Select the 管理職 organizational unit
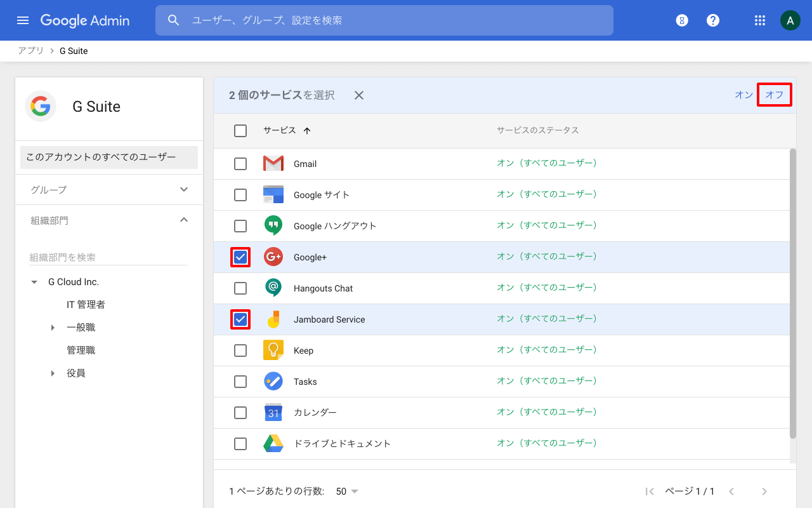The height and width of the screenshot is (508, 812). click(x=81, y=351)
